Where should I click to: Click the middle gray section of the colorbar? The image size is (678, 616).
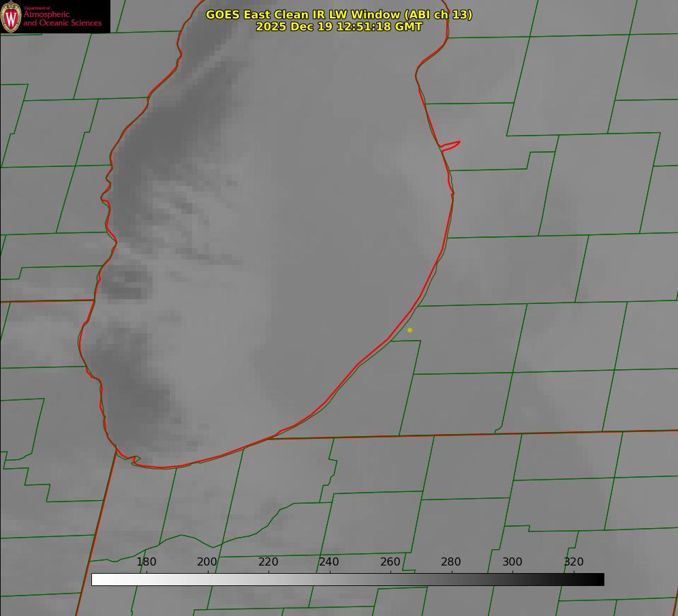pyautogui.click(x=348, y=579)
